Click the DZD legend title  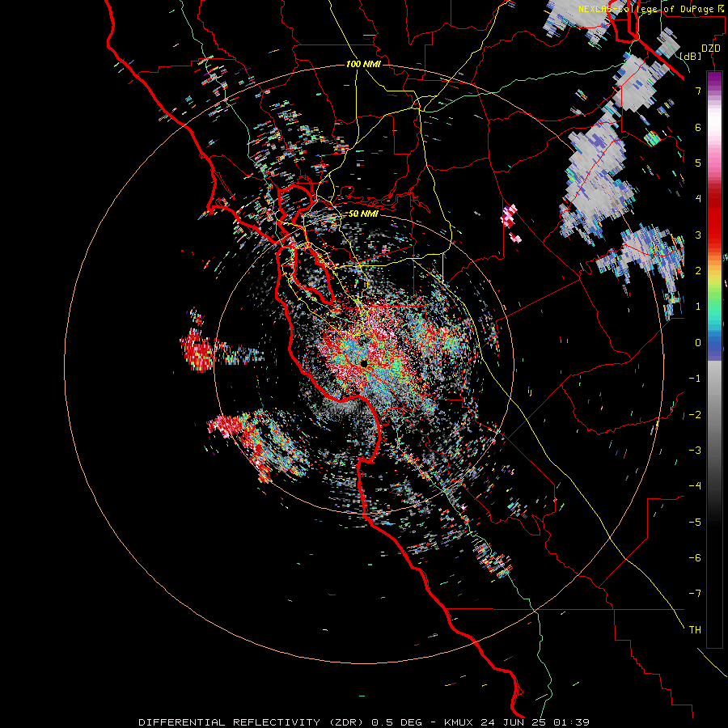(711, 49)
